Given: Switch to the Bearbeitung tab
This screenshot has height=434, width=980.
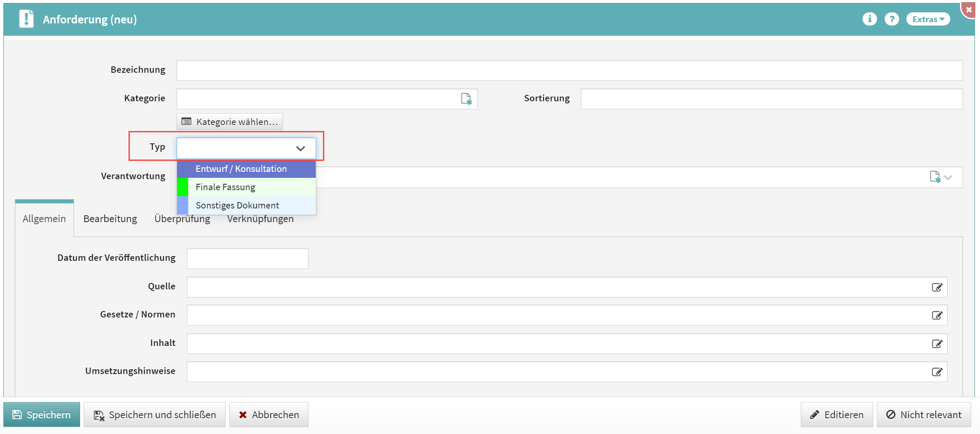Looking at the screenshot, I should click(x=110, y=219).
